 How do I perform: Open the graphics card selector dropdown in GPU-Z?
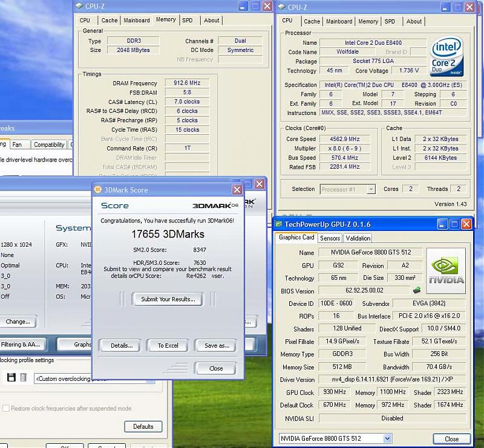coord(387,438)
